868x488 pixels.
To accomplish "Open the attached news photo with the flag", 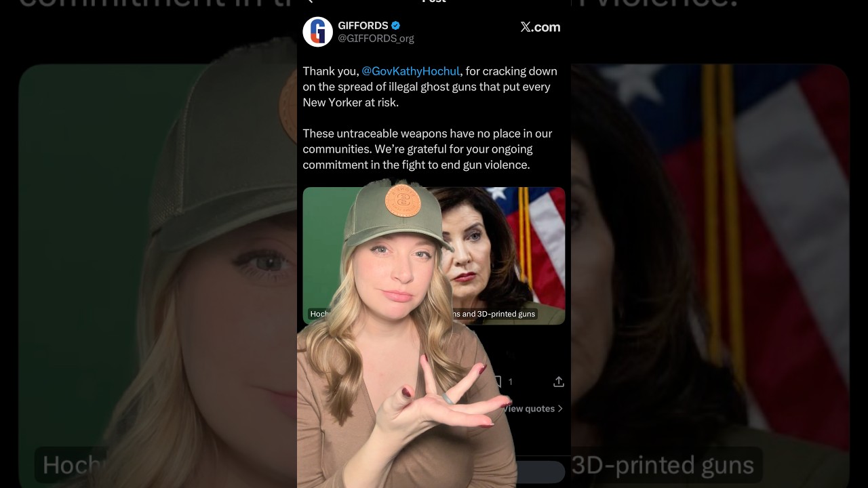I will (434, 256).
